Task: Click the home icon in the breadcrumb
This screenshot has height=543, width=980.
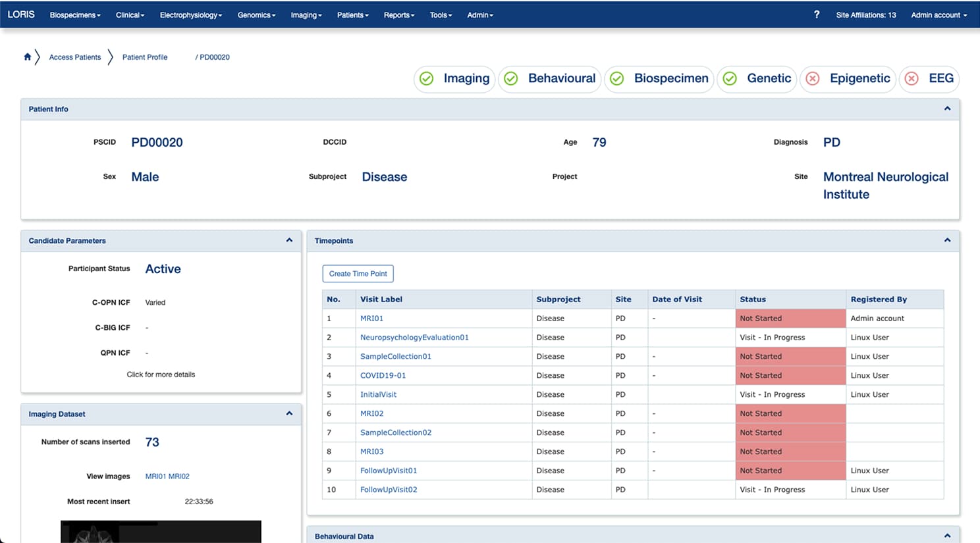Action: coord(27,57)
